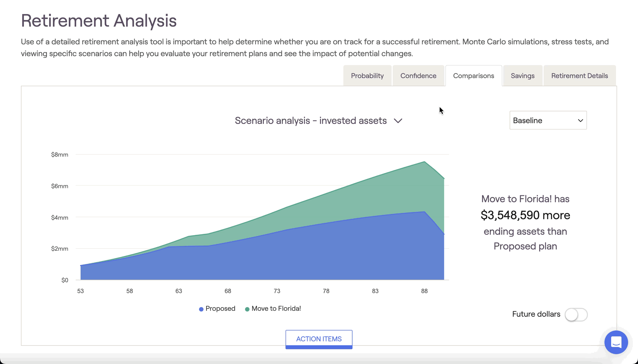Expand the Scenario analysis chevron arrow
Screen dimensions: 638x364
(x=398, y=121)
